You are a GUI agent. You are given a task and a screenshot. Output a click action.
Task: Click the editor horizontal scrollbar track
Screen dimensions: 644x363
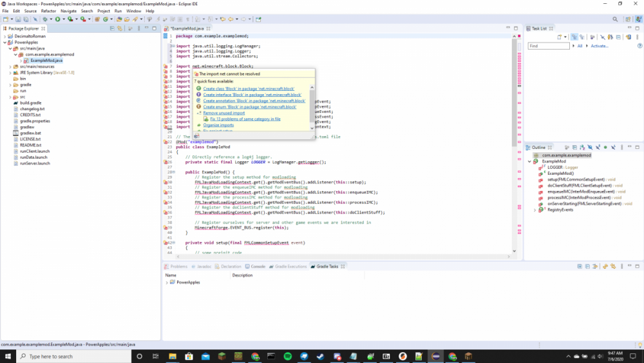pos(343,257)
